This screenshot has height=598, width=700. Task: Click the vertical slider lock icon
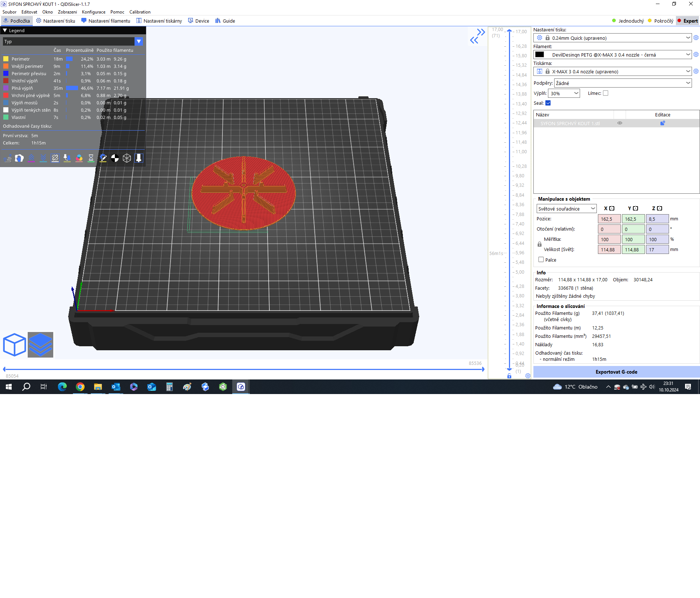509,376
